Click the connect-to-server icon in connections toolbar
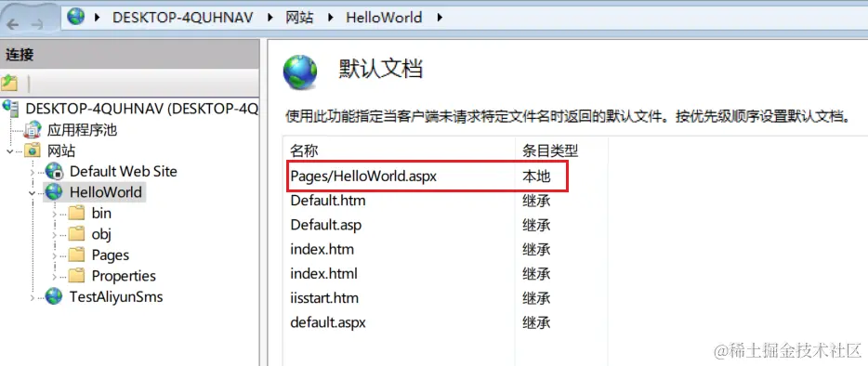Screen dimensions: 868x366 tap(9, 84)
